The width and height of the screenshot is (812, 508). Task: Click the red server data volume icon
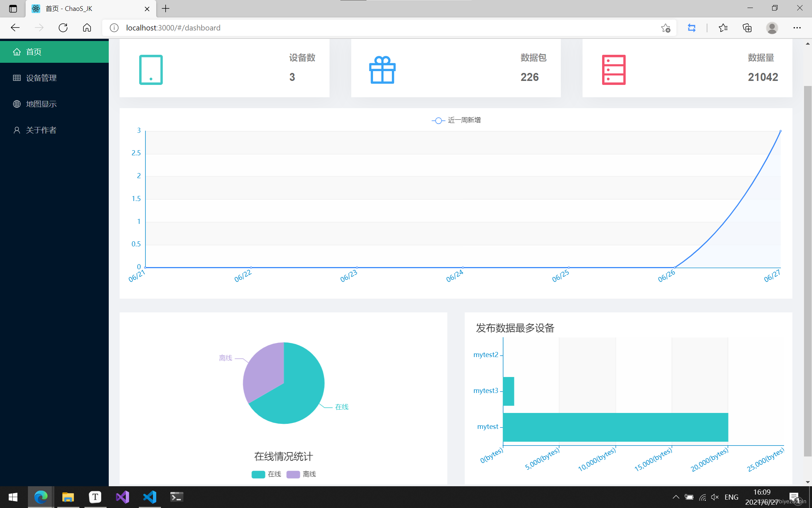pos(613,70)
